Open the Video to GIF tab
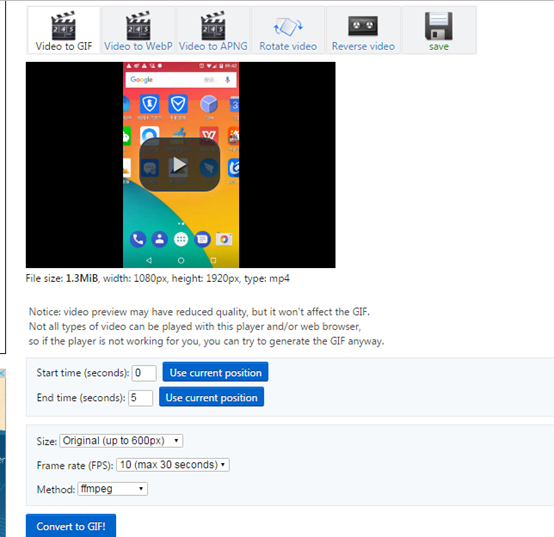 pos(64,30)
